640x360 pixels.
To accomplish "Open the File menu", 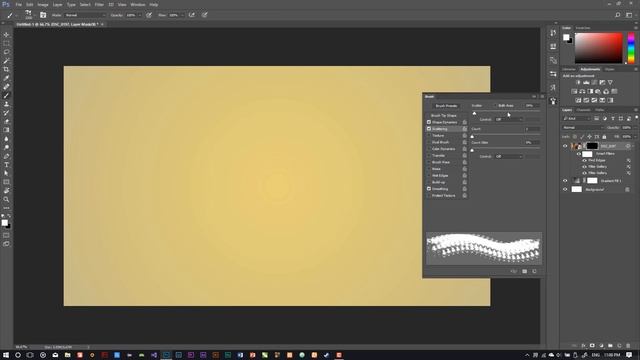I will coord(18,4).
